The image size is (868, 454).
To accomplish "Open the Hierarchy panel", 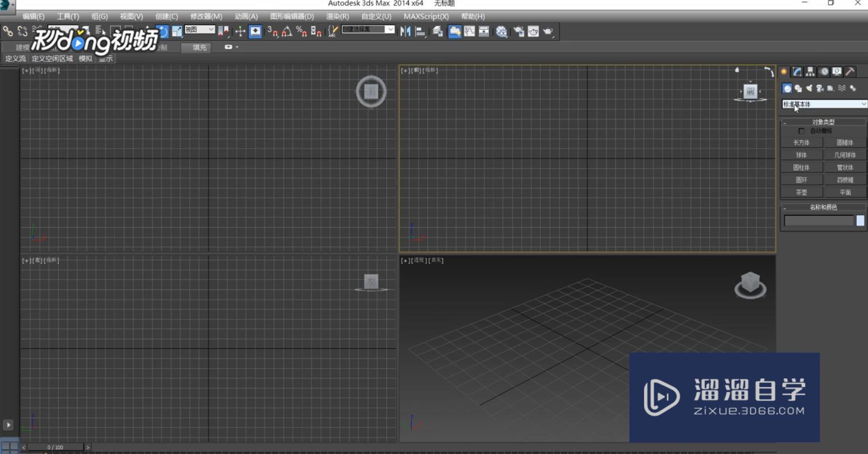I will pos(810,72).
